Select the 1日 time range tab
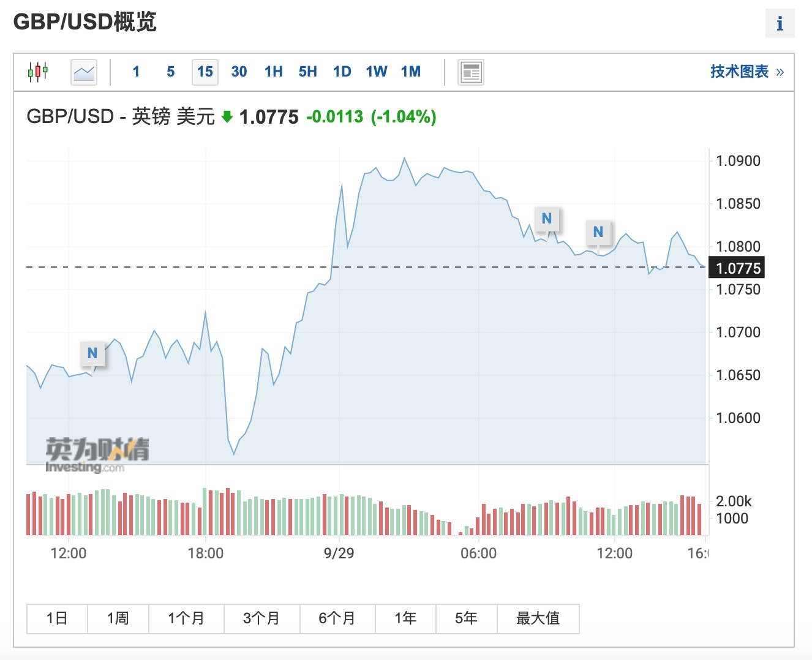This screenshot has width=812, height=660. (57, 618)
